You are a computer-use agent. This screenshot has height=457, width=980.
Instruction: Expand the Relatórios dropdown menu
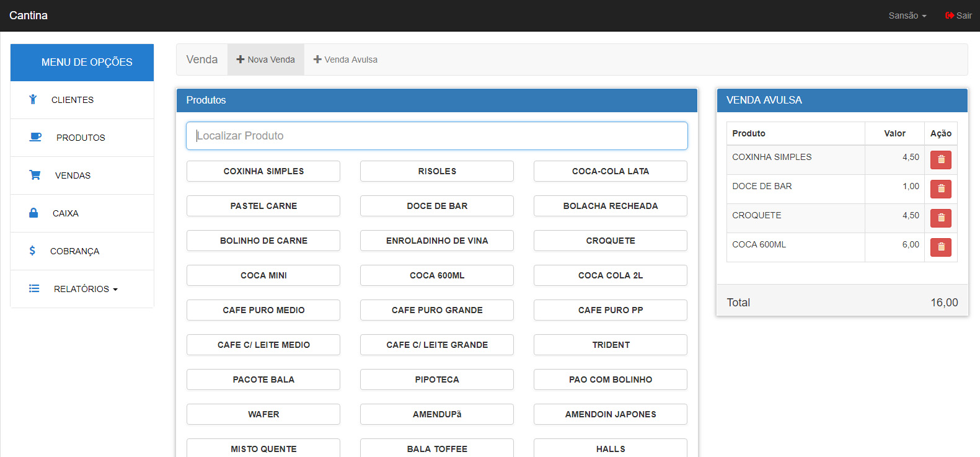pyautogui.click(x=85, y=289)
